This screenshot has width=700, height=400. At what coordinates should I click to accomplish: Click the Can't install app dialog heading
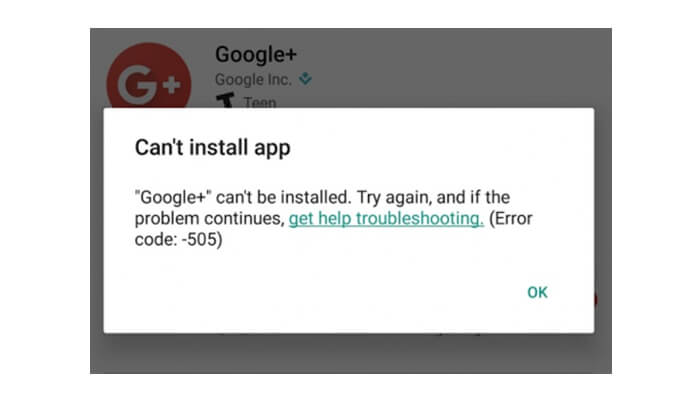point(212,148)
